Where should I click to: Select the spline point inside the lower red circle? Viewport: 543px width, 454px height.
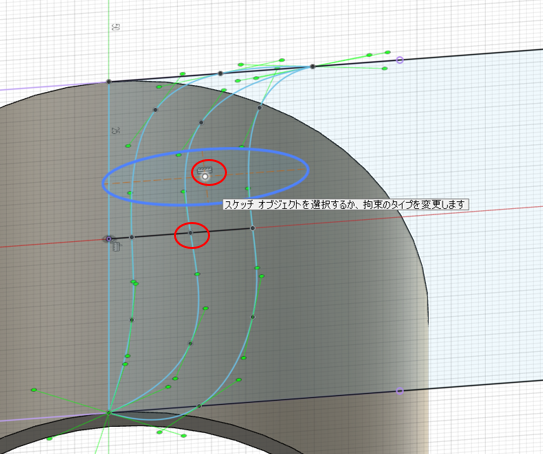click(x=190, y=233)
